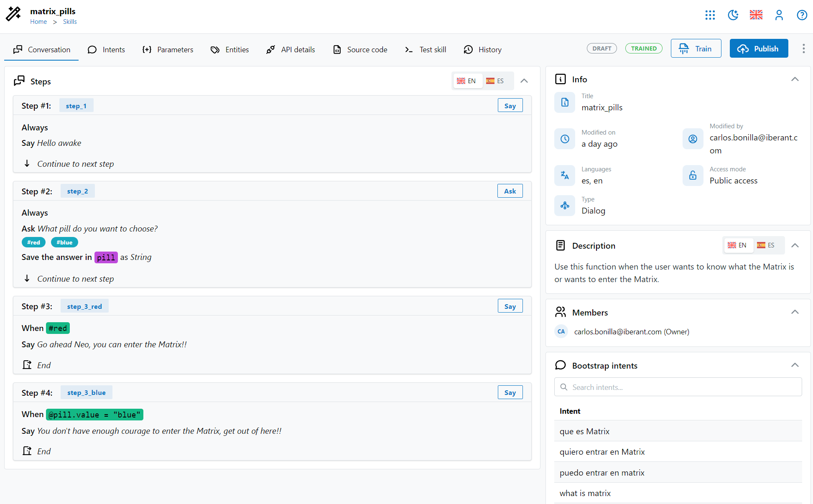
Task: Click the Ask button on Step #2
Action: coord(510,191)
